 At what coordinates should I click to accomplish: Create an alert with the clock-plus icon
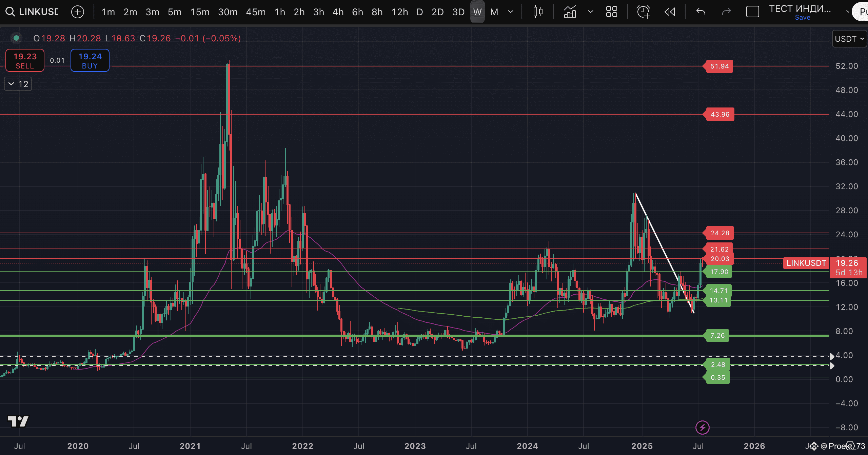[643, 12]
